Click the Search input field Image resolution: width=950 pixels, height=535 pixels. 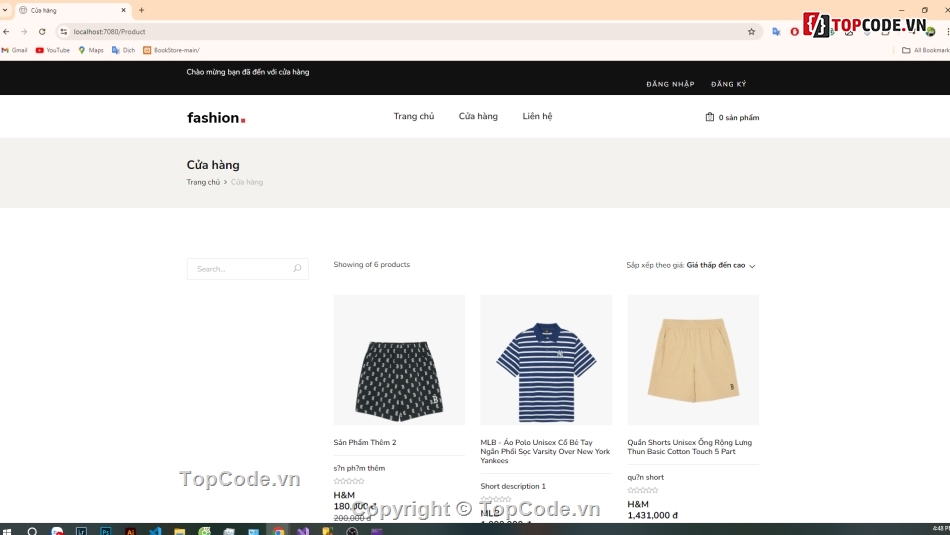click(240, 269)
